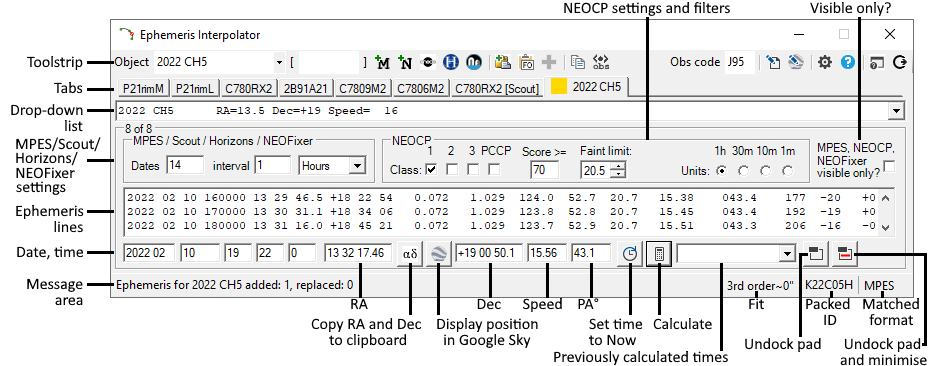
Task: Click the greyed-out plus icon in toolstrip
Action: tap(549, 62)
